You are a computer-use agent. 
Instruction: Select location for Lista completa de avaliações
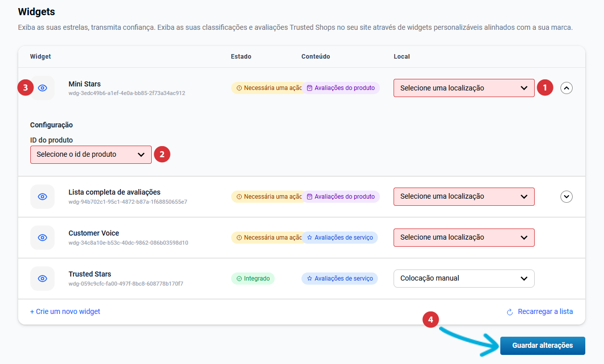(x=463, y=197)
